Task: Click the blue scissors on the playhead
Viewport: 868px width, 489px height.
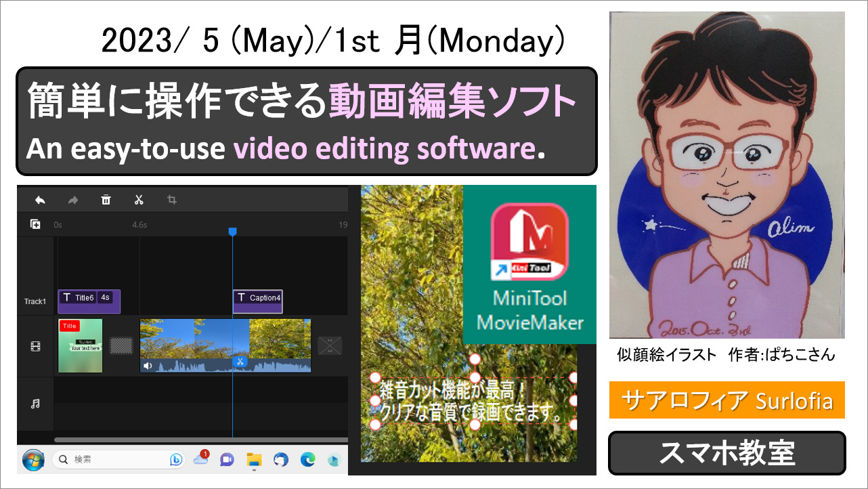Action: click(239, 362)
